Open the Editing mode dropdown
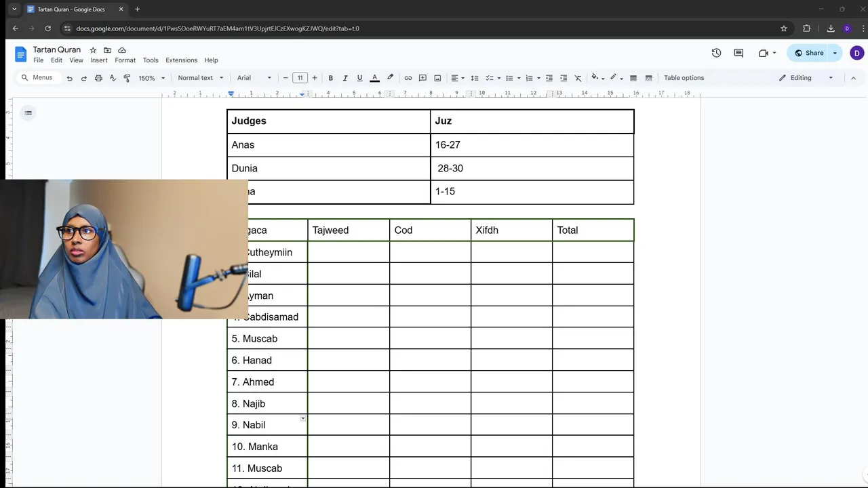 coord(806,78)
